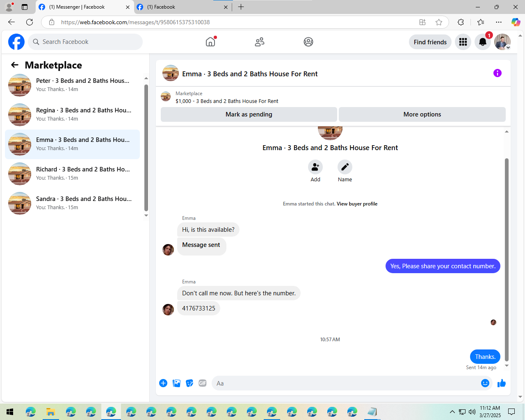Viewport: 525px width, 420px height.
Task: Open browser Extensions puzzle icon
Action: [461, 22]
